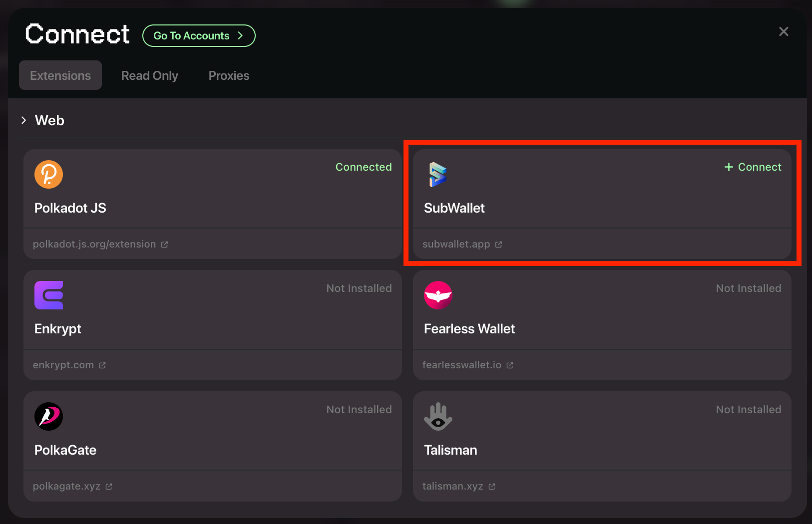Screen dimensions: 812x524
Task: Open external link icon next to talisman.xyz
Action: 492,487
